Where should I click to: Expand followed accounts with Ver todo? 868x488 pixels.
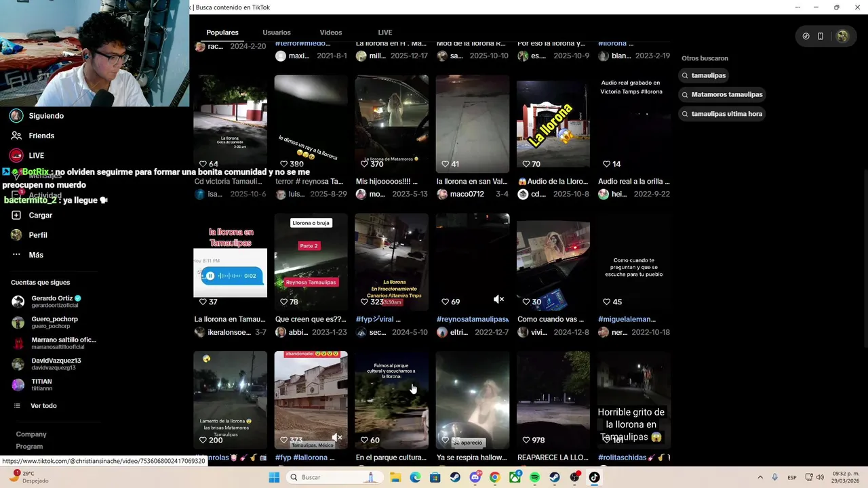[x=35, y=406]
